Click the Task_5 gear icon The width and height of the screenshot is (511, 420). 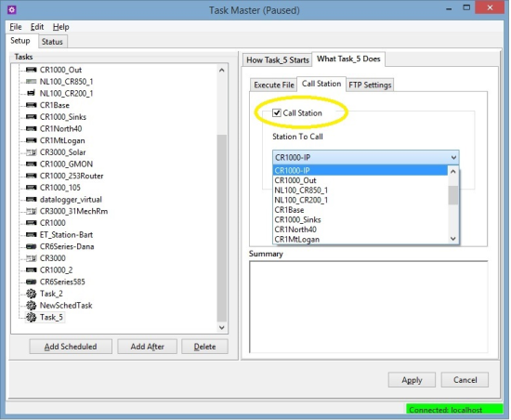click(x=32, y=317)
